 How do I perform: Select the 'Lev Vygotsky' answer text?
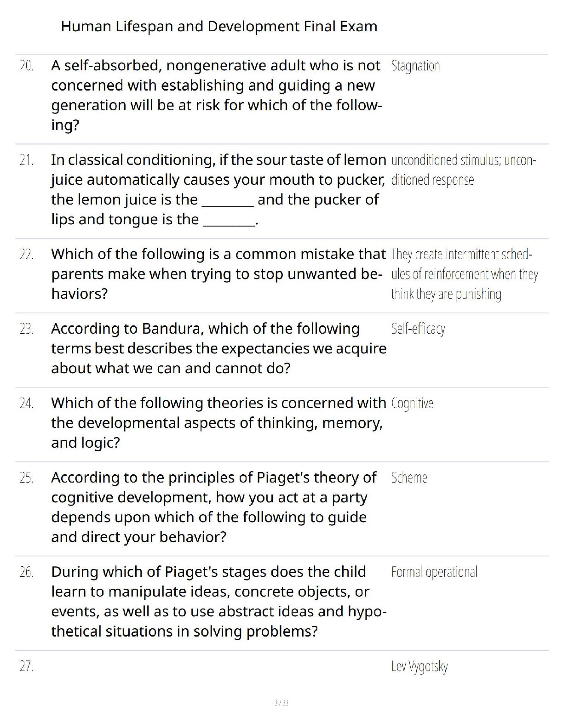pyautogui.click(x=419, y=666)
